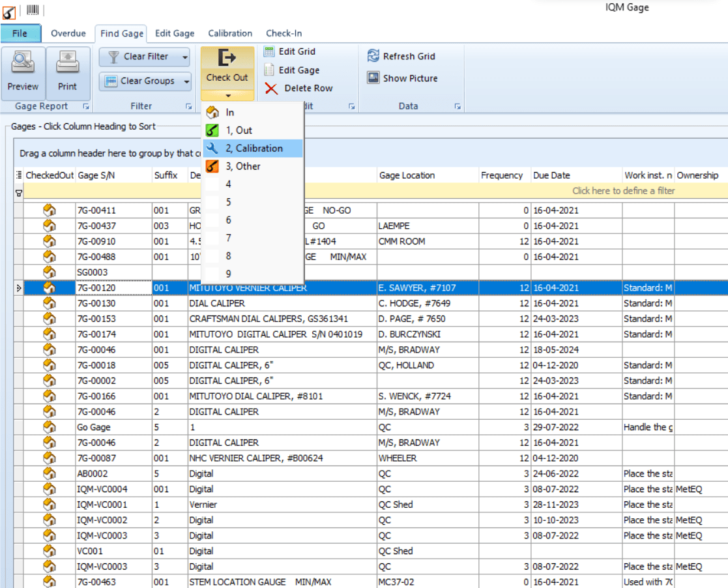Sort by the Due Date column header
This screenshot has width=728, height=588.
[x=551, y=175]
